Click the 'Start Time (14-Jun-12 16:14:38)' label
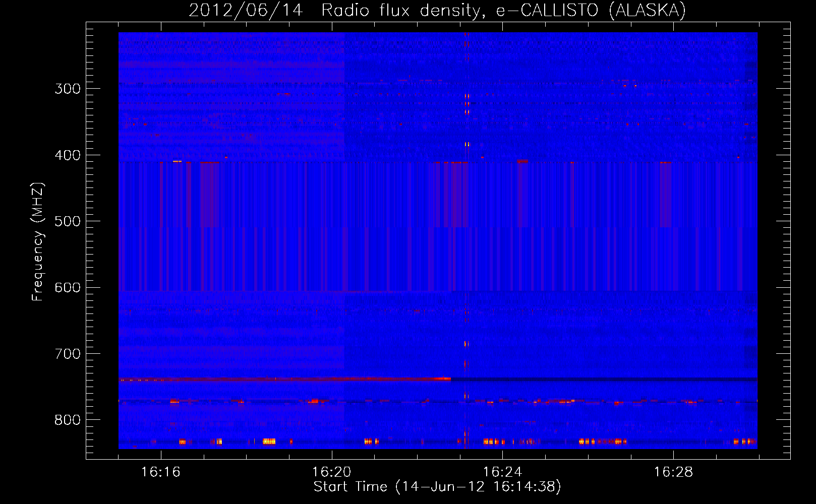Viewport: 816px width, 504px height. pyautogui.click(x=437, y=487)
